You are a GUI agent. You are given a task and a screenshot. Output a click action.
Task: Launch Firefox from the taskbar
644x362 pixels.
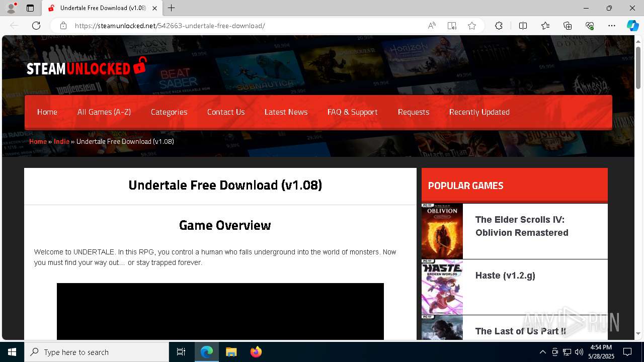pyautogui.click(x=256, y=352)
